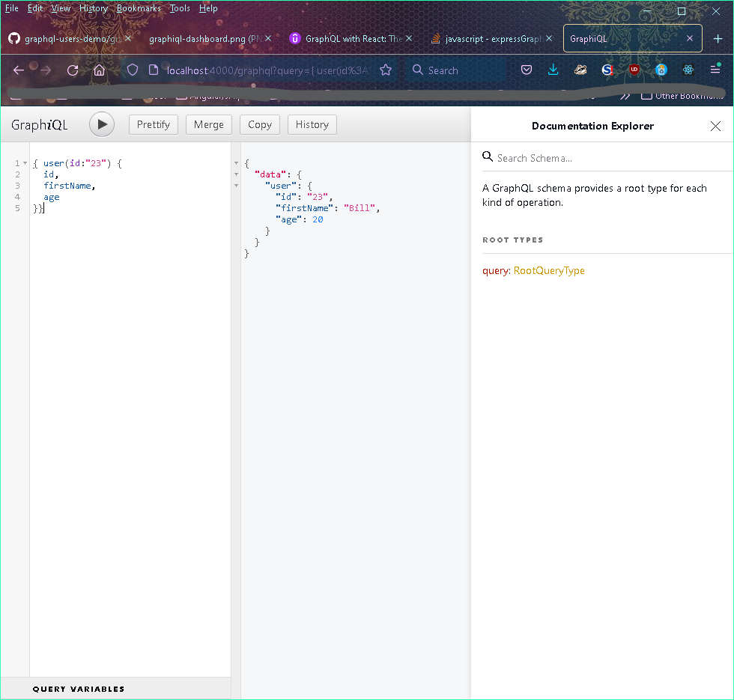Show more bookmarks with the chevron overflow
The height and width of the screenshot is (700, 734).
tap(625, 96)
